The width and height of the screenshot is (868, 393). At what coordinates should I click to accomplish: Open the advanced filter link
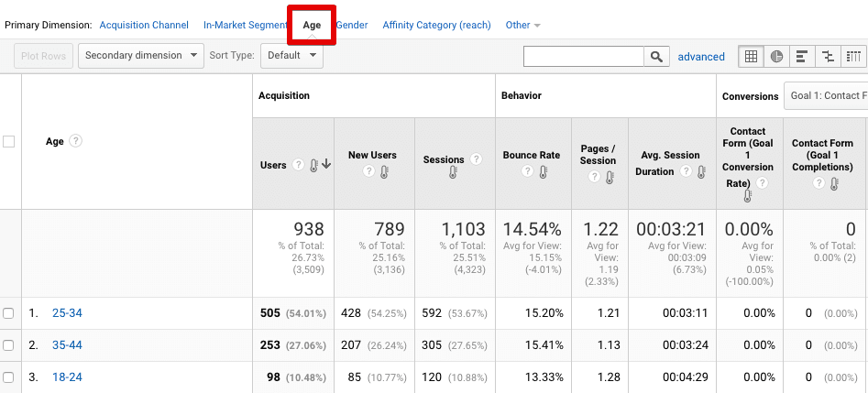(x=701, y=57)
